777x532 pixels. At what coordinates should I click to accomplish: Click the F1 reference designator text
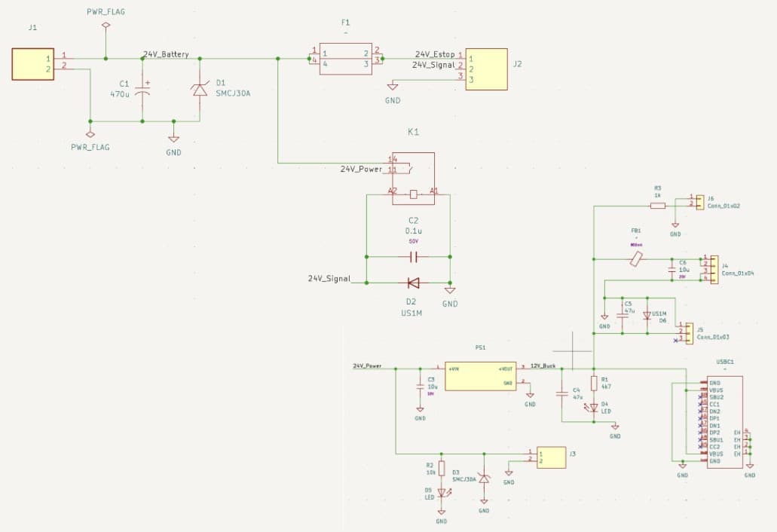point(345,23)
